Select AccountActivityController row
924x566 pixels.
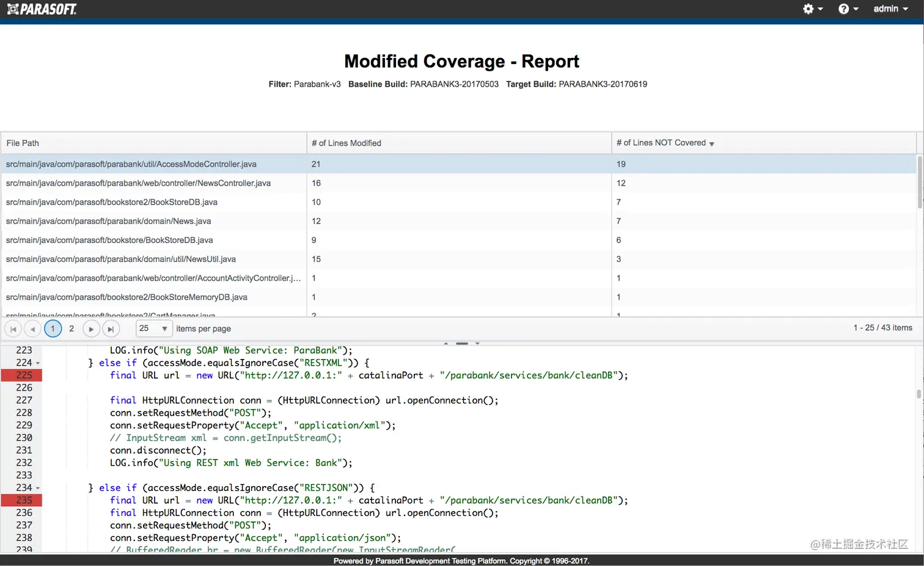(458, 278)
